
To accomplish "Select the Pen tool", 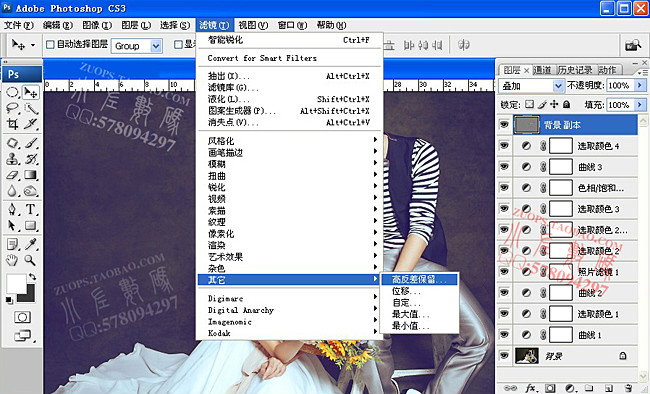I will pyautogui.click(x=12, y=209).
